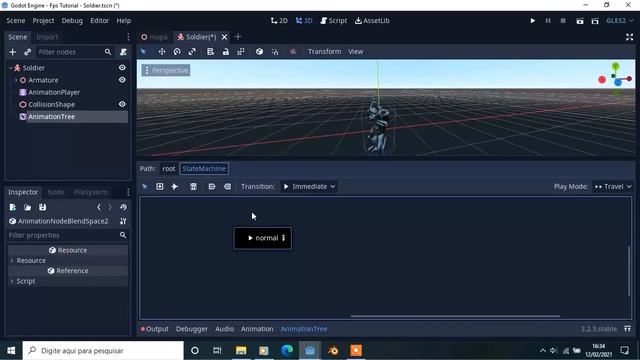This screenshot has height=360, width=640.
Task: Open the Project menu
Action: tap(43, 20)
